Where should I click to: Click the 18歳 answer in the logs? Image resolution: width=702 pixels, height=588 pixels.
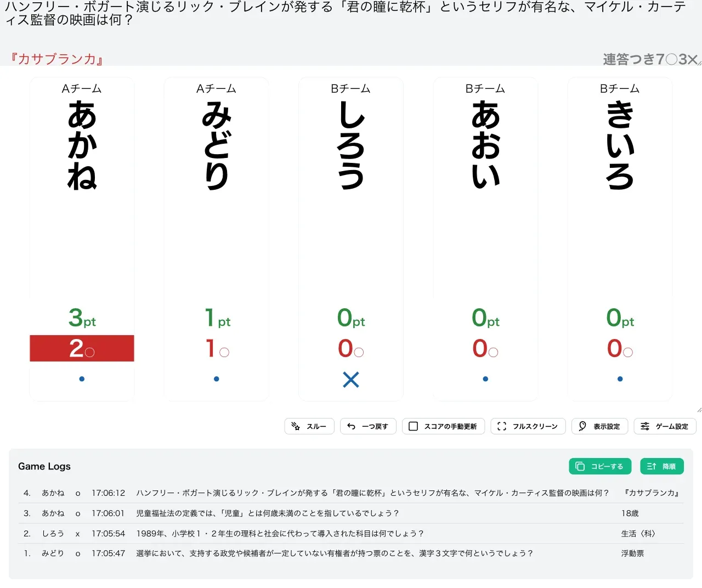point(630,513)
